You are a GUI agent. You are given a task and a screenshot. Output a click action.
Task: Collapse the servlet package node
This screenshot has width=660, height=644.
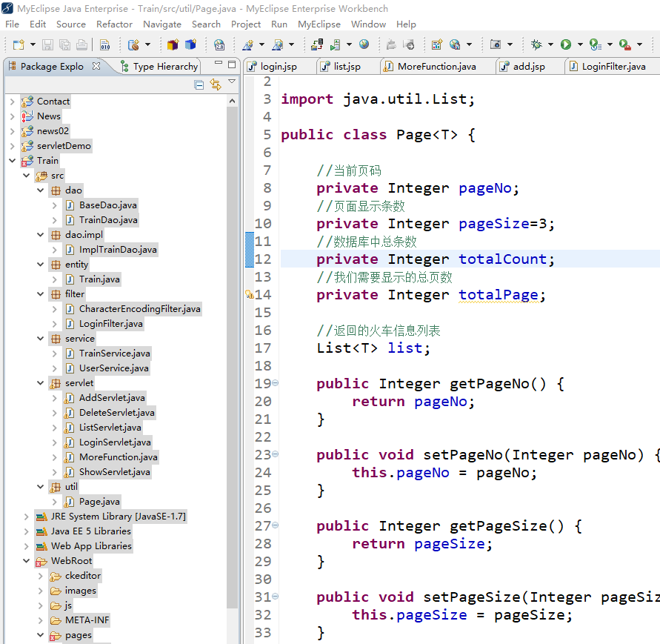[x=41, y=383]
